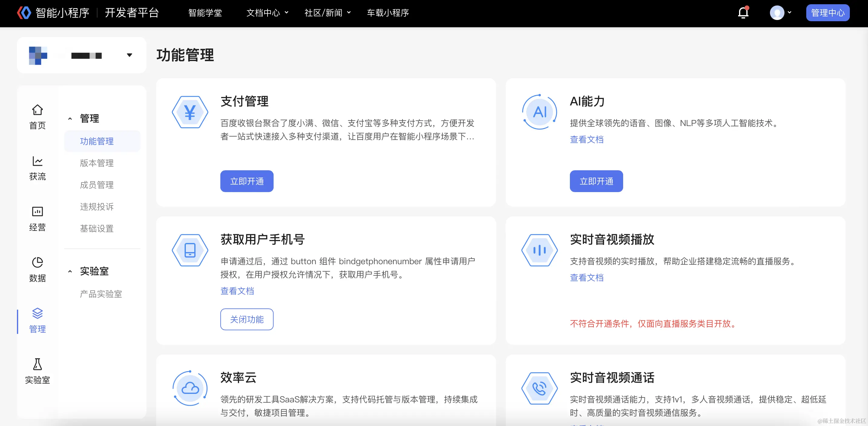Click the AI能力 circular icon
The height and width of the screenshot is (426, 868).
(x=539, y=112)
